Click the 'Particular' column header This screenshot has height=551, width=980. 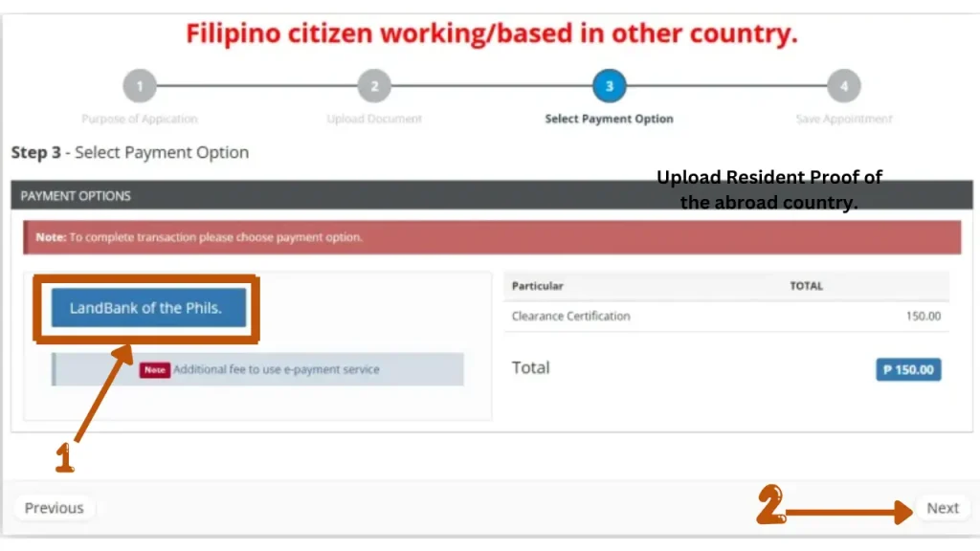click(x=538, y=286)
